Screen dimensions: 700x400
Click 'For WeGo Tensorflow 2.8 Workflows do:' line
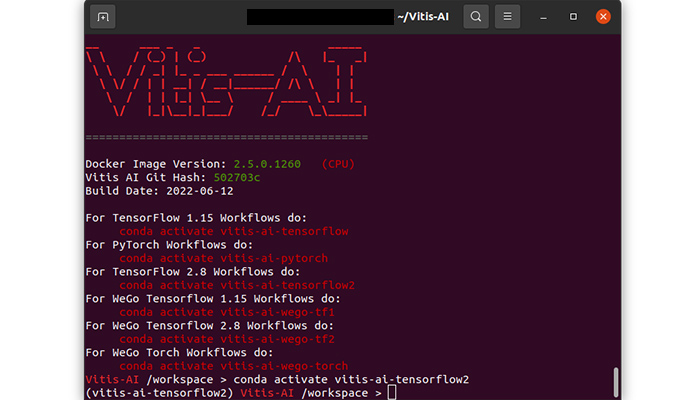coord(210,325)
